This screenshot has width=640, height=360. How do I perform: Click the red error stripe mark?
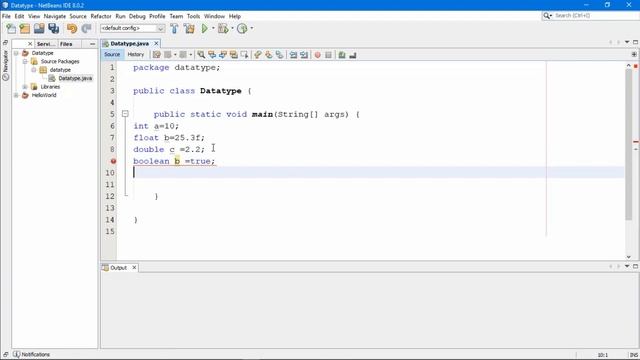click(x=636, y=142)
